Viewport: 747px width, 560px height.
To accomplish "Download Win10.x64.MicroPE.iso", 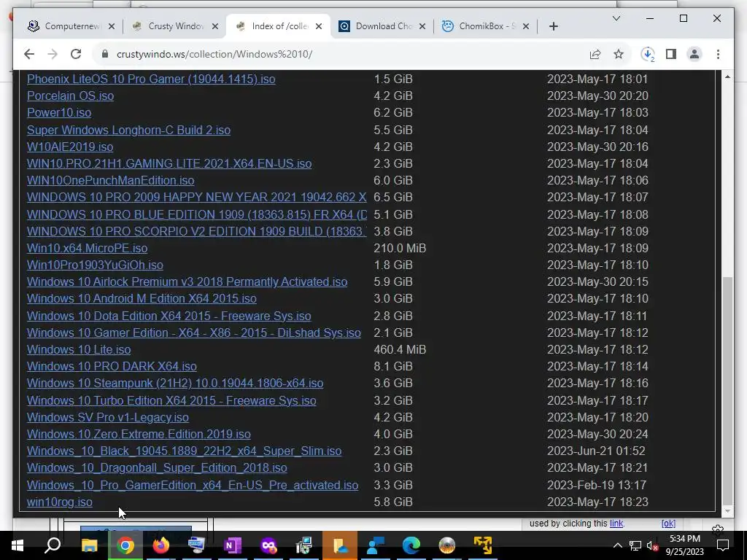I will pyautogui.click(x=88, y=248).
